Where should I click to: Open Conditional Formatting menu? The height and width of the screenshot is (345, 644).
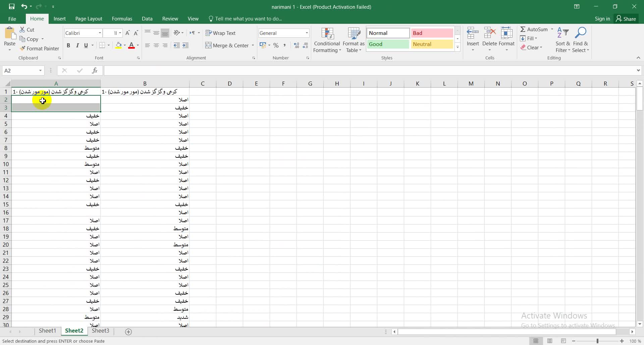327,40
